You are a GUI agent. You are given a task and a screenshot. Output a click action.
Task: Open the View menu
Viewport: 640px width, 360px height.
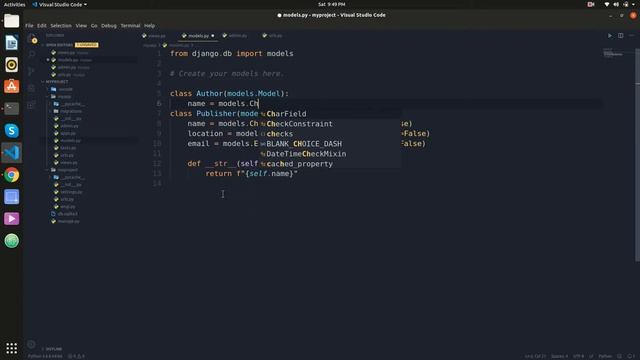pyautogui.click(x=81, y=25)
